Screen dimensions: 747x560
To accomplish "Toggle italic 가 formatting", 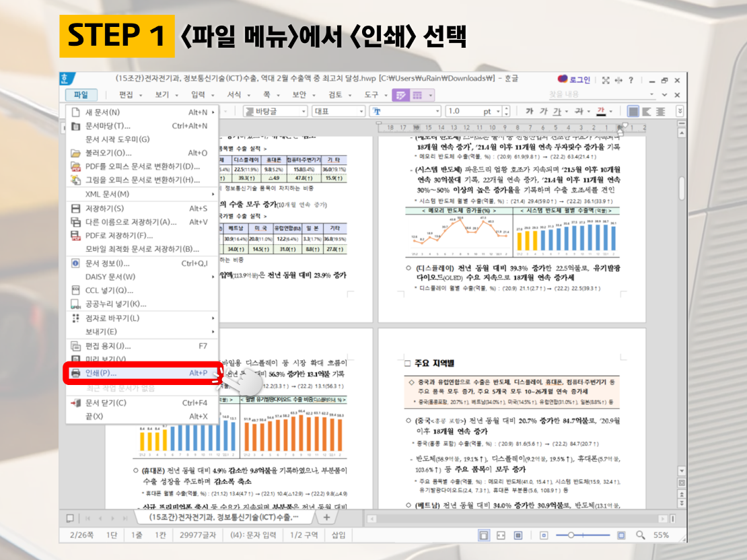I will click(544, 111).
